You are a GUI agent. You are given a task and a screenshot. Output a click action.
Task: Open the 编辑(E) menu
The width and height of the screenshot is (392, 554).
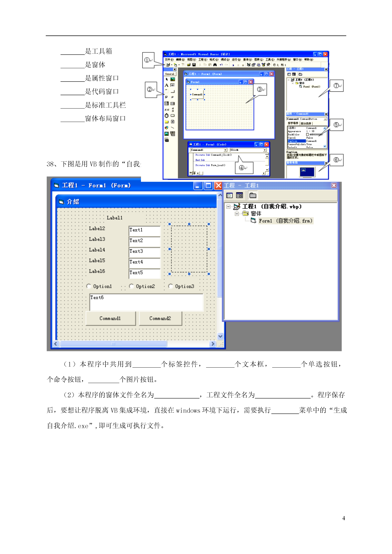coord(180,60)
